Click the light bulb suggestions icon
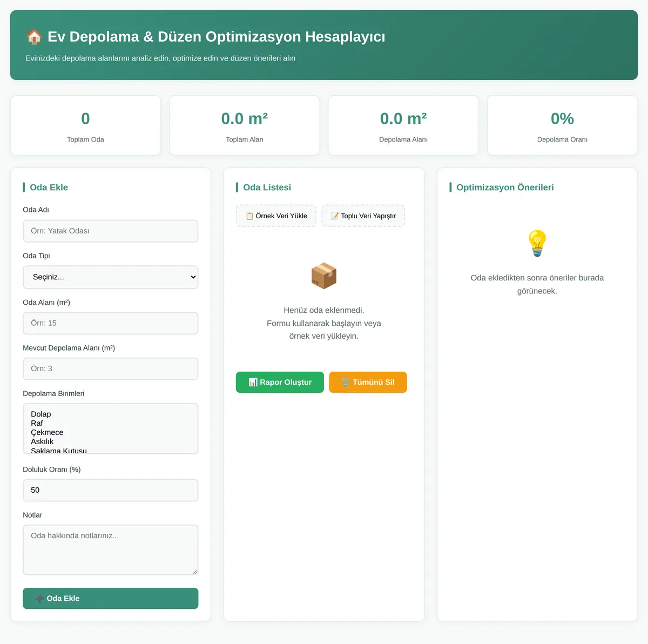 pyautogui.click(x=537, y=243)
